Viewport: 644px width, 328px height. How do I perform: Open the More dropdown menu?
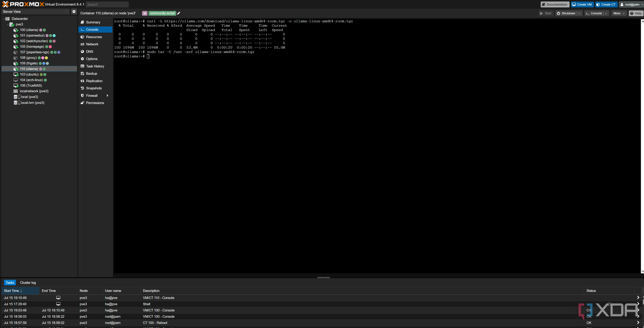[x=619, y=13]
